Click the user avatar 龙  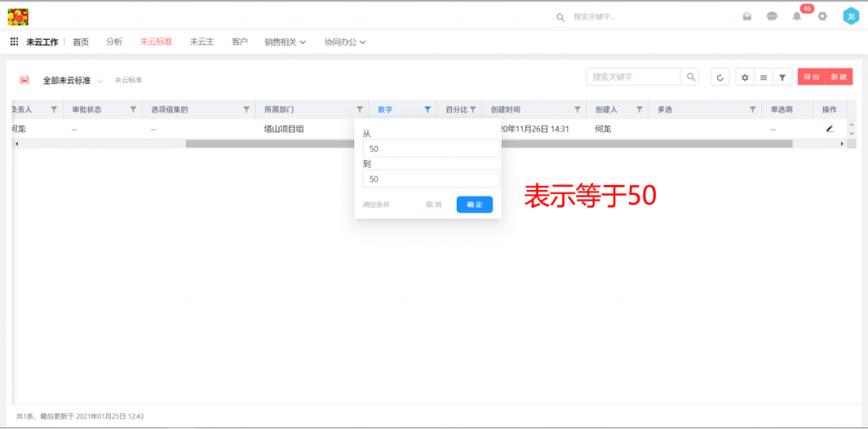[851, 16]
